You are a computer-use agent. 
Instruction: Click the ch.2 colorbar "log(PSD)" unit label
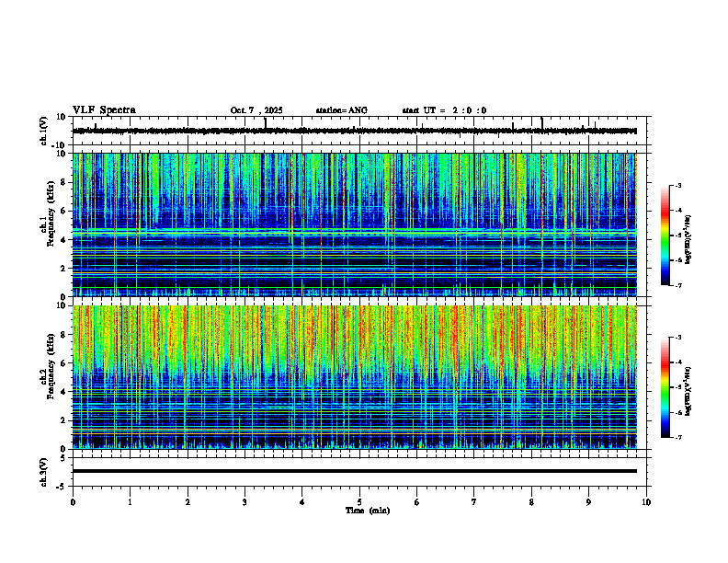[688, 391]
